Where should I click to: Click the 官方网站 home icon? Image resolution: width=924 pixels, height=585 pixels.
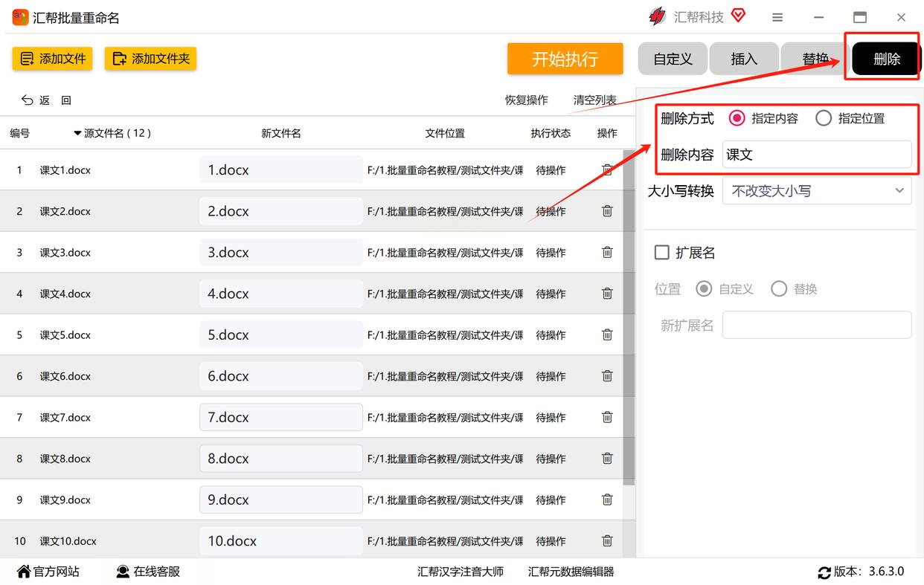24,572
